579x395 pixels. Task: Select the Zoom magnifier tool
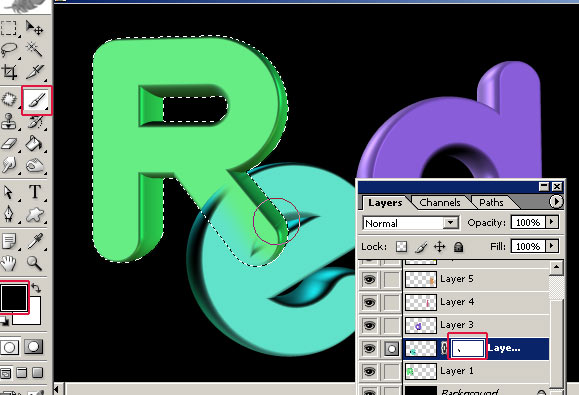click(x=34, y=263)
